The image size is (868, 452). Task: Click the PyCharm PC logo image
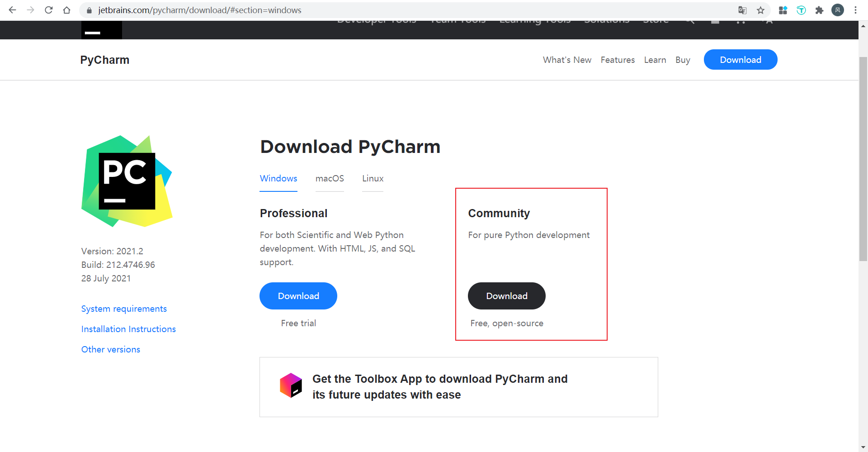pos(127,181)
